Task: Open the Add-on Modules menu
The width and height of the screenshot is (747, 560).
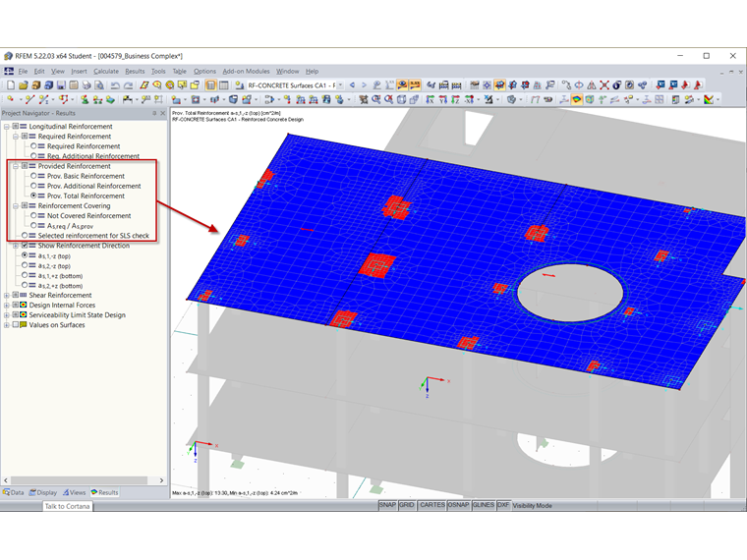Action: pos(247,72)
